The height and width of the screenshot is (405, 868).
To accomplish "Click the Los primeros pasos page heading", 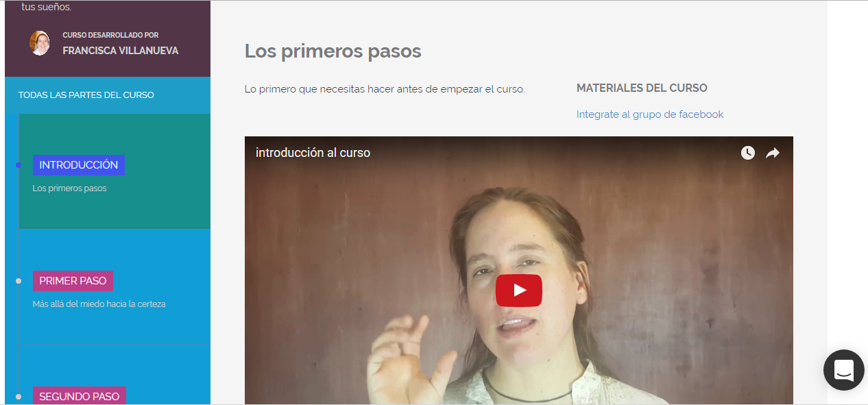I will pyautogui.click(x=333, y=51).
